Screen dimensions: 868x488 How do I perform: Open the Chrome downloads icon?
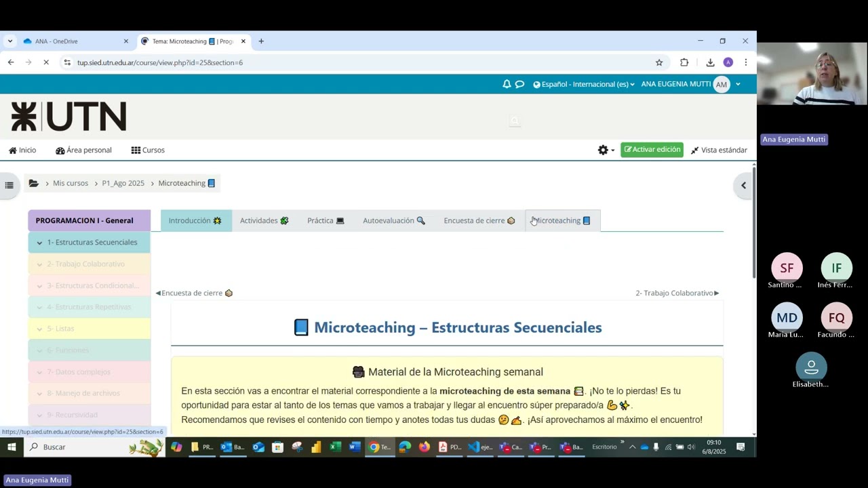pos(710,62)
